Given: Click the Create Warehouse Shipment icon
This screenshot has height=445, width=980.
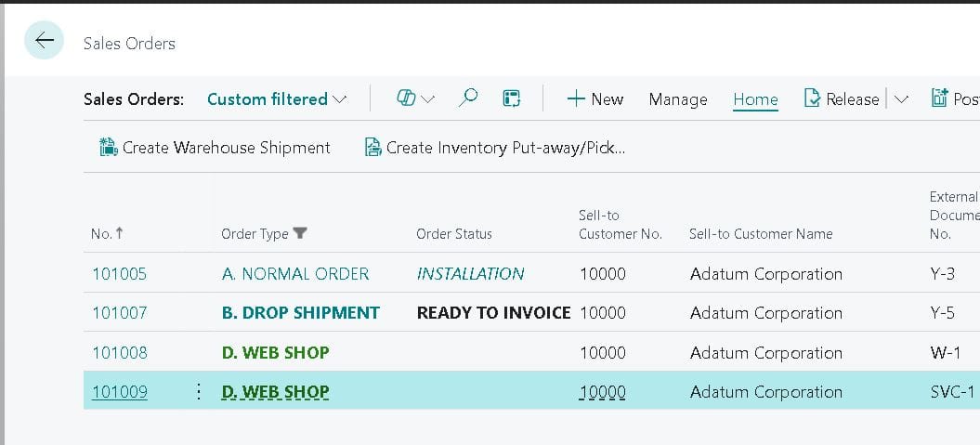Looking at the screenshot, I should [108, 148].
